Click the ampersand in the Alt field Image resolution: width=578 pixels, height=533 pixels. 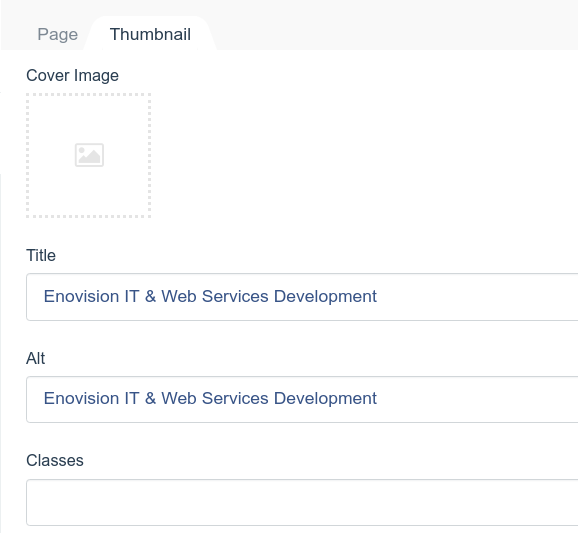pyautogui.click(x=150, y=398)
